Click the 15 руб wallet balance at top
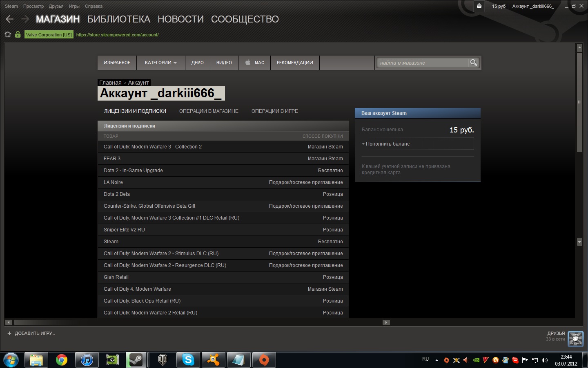Viewport: 588px width, 368px height. click(x=499, y=6)
